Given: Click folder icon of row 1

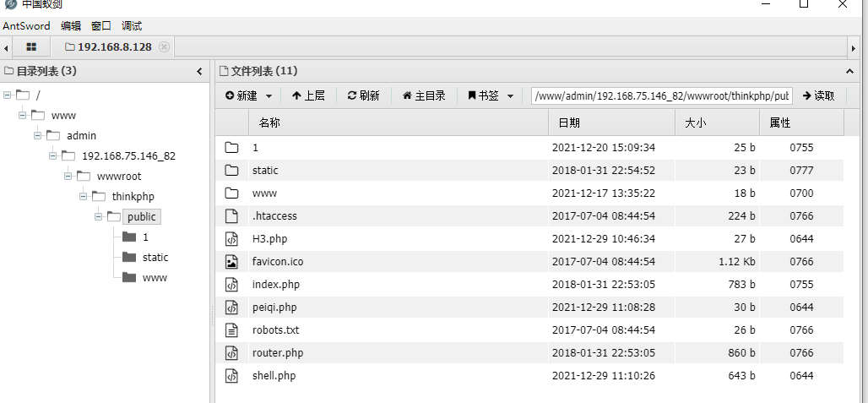Looking at the screenshot, I should (x=232, y=147).
